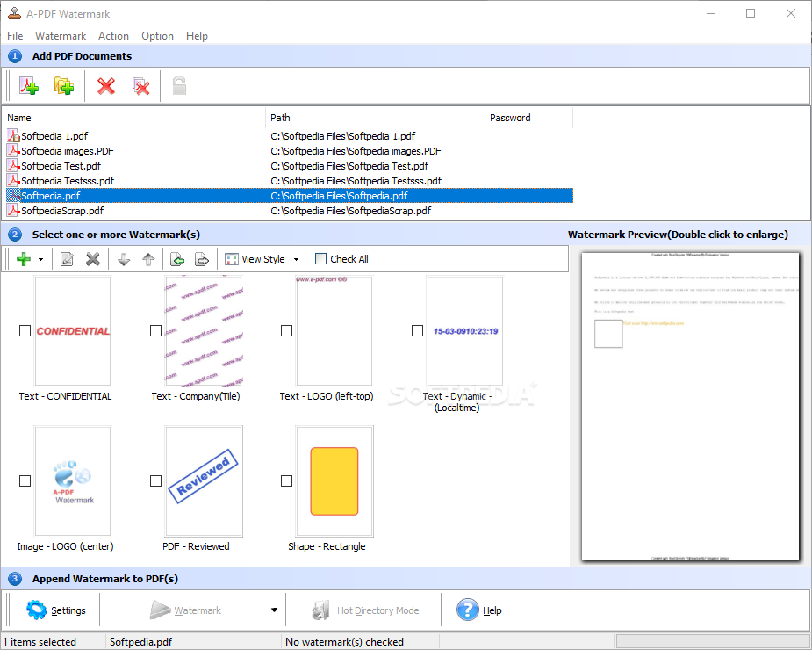Click the delete watermark X icon

pyautogui.click(x=93, y=258)
